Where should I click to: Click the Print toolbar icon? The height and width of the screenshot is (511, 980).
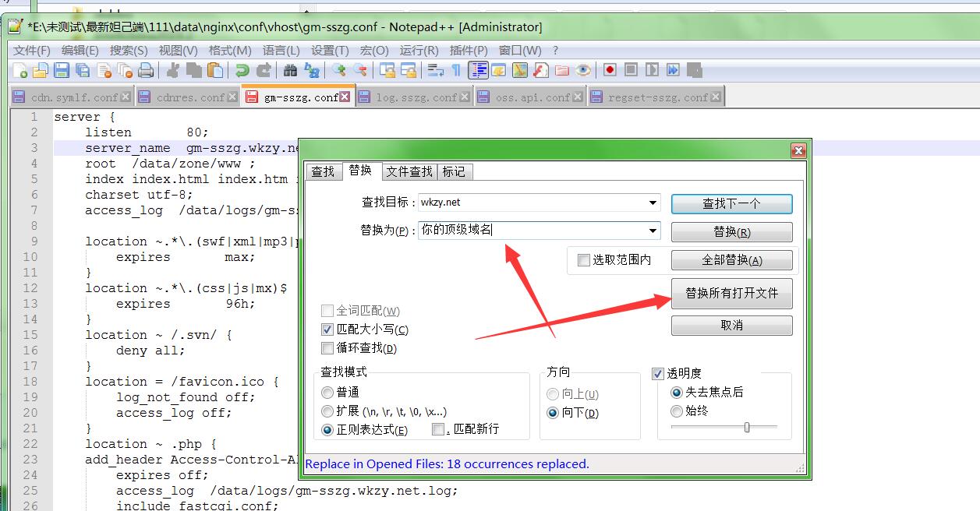pos(146,71)
